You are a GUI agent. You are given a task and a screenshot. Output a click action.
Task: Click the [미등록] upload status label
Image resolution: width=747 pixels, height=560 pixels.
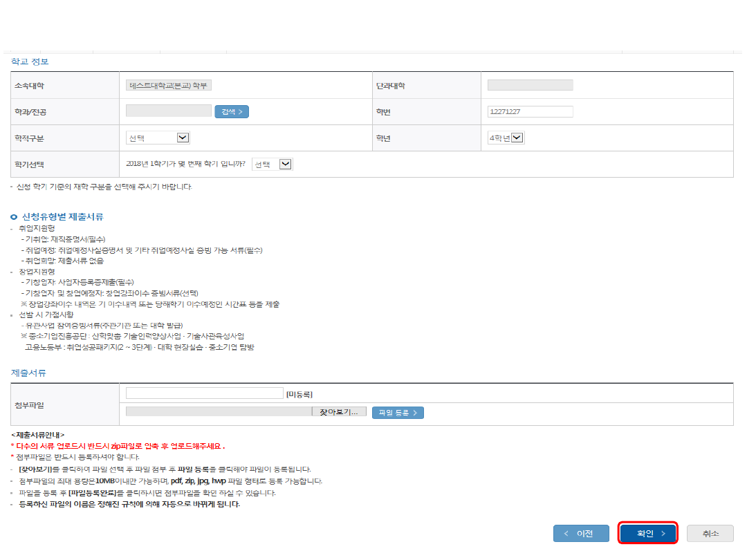coord(299,394)
